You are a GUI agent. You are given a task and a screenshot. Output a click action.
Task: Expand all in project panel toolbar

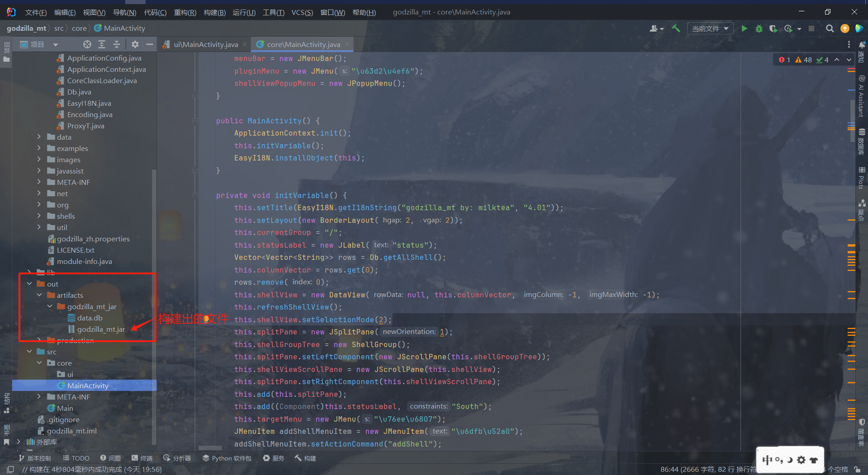[x=102, y=44]
